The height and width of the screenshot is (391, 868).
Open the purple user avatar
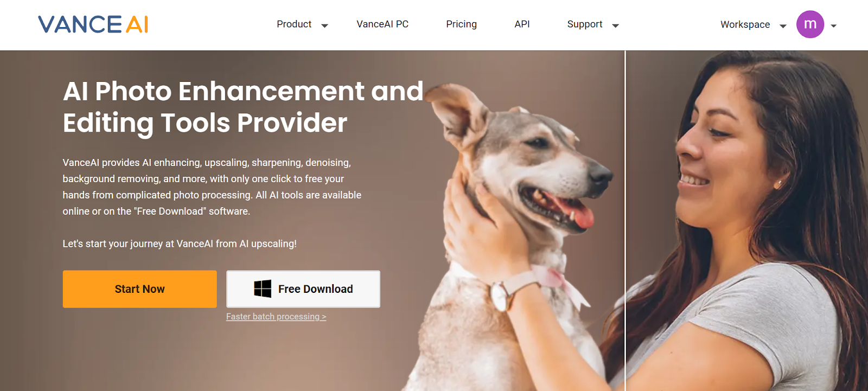pos(810,24)
